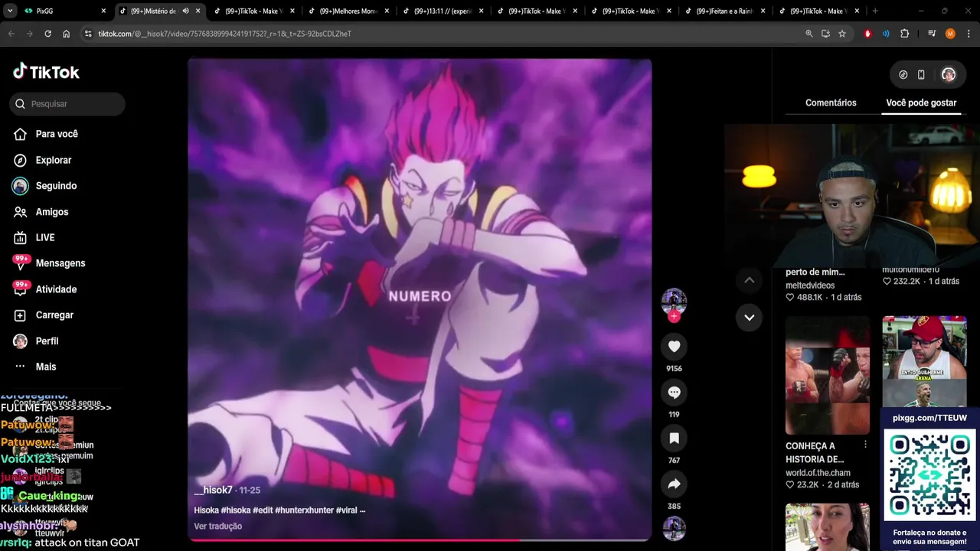Open meltedvideos account link
980x551 pixels.
(x=810, y=285)
